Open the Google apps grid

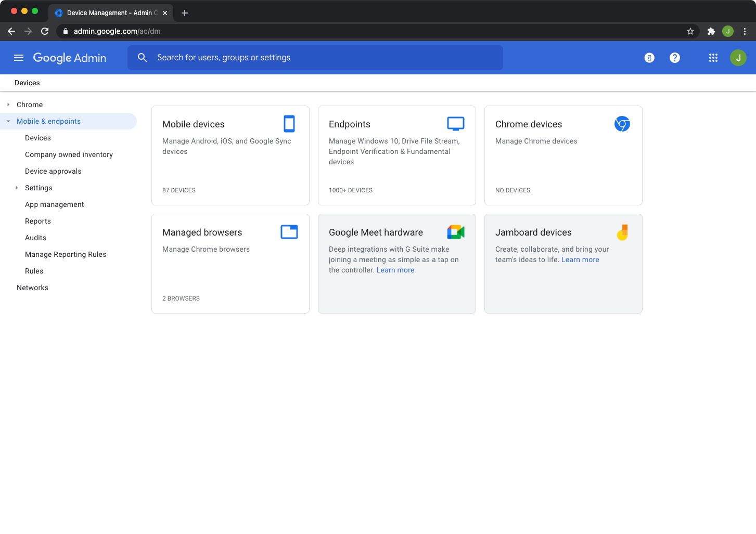coord(713,58)
